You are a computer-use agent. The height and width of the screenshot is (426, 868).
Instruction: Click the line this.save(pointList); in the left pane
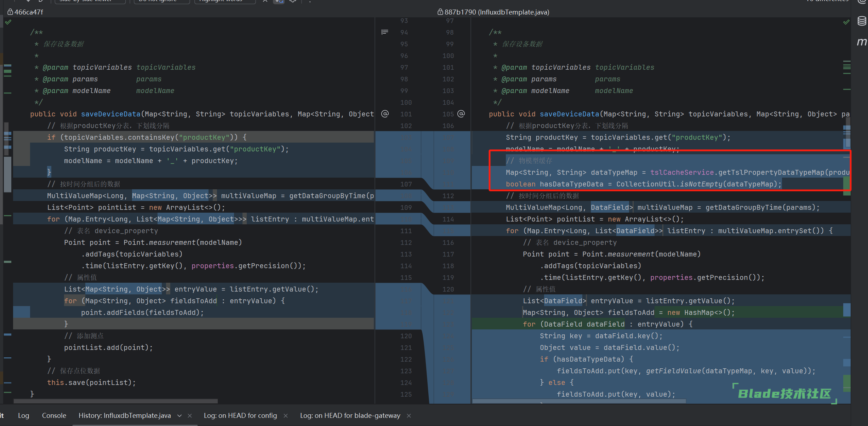[x=91, y=382]
